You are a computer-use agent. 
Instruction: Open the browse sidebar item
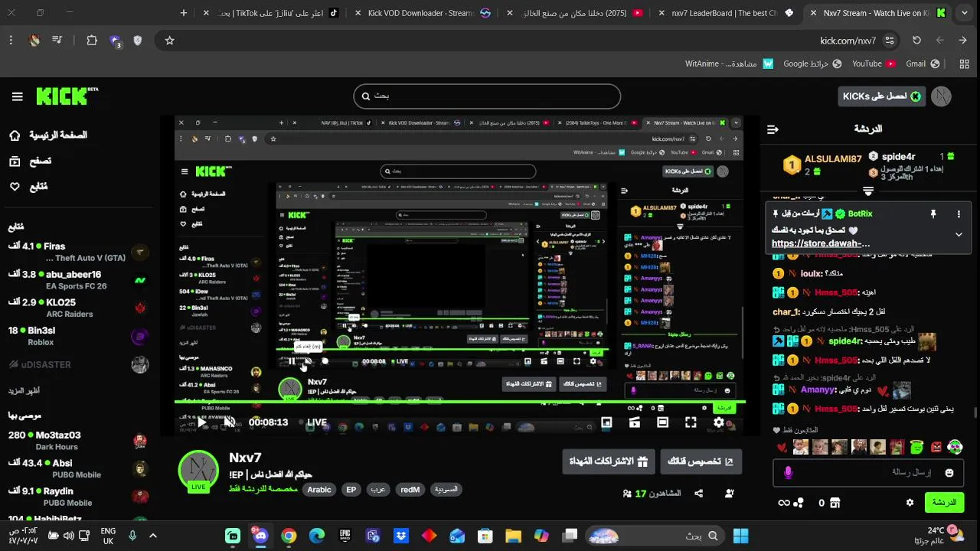31,161
